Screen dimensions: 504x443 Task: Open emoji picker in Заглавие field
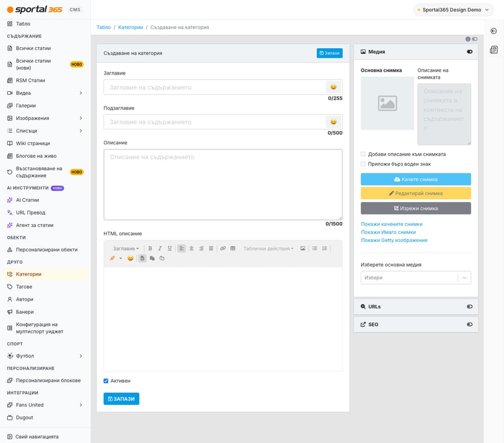[334, 87]
